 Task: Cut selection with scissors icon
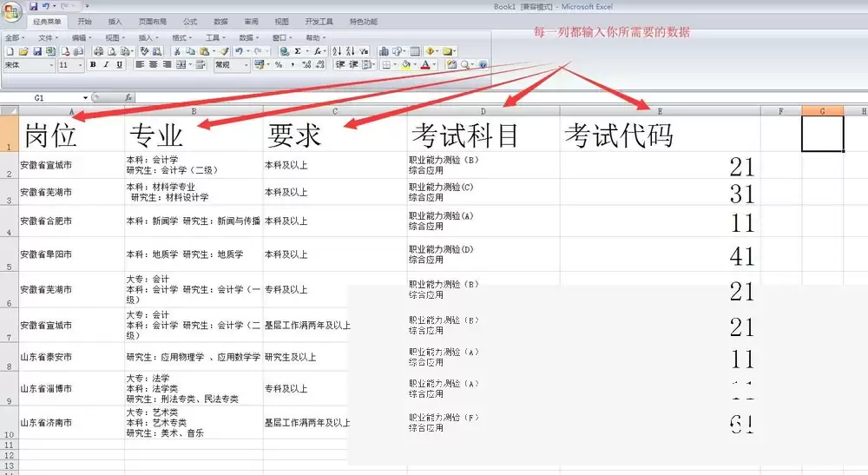[176, 51]
